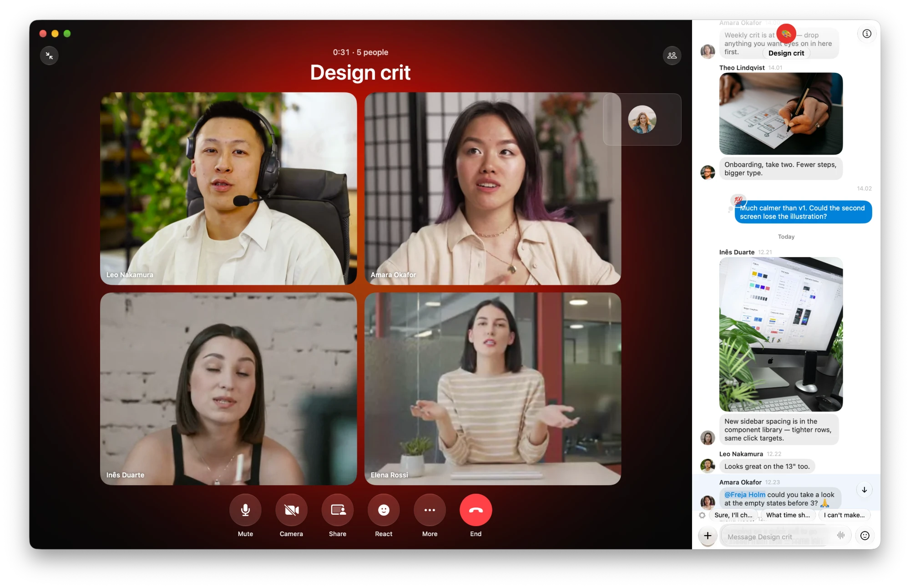Viewport: 910px width, 588px height.
Task: Open the conversation info icon
Action: coord(867,34)
